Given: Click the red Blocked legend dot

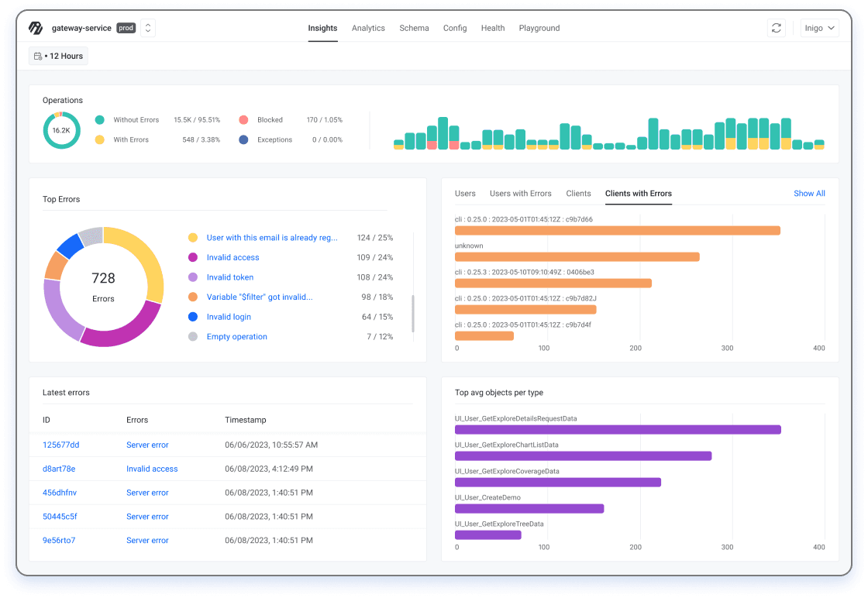Looking at the screenshot, I should tap(243, 120).
